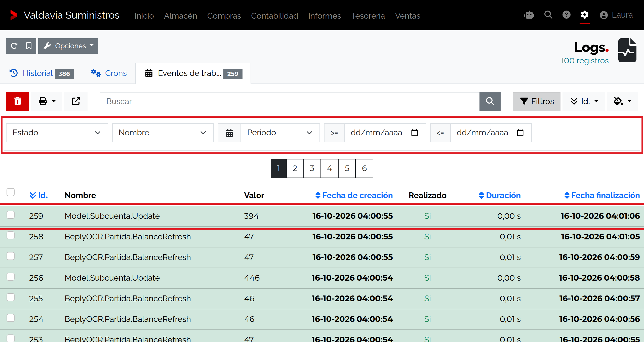Switch to the Historial tab

tap(42, 73)
